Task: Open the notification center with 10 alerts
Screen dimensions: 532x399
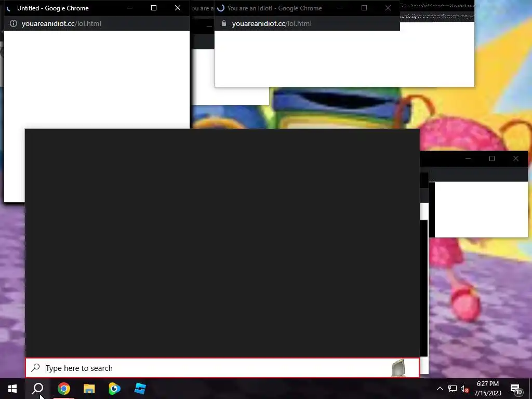Action: click(516, 390)
